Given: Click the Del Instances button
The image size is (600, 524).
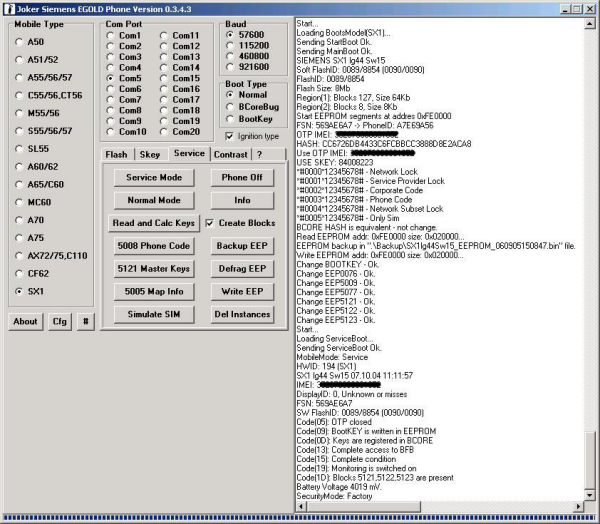Looking at the screenshot, I should (x=242, y=314).
